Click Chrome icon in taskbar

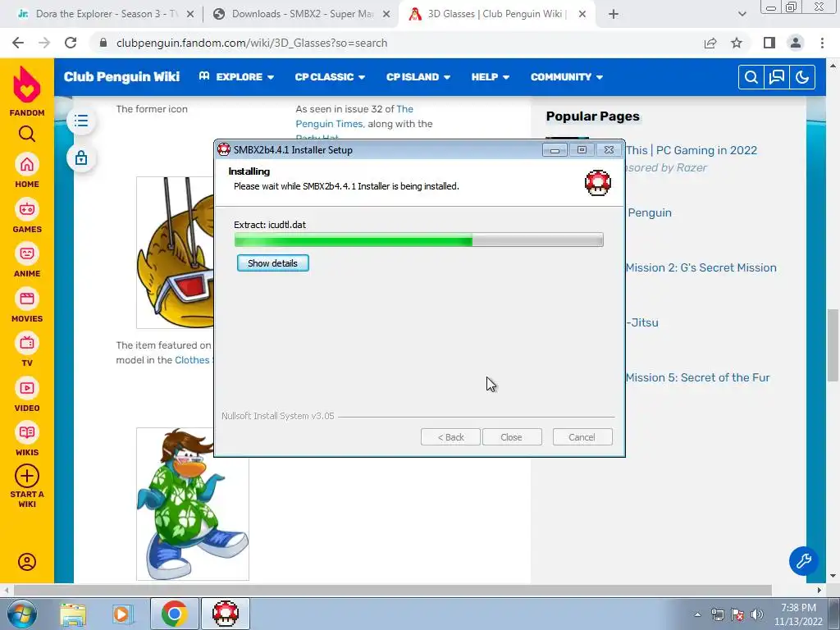coord(174,614)
